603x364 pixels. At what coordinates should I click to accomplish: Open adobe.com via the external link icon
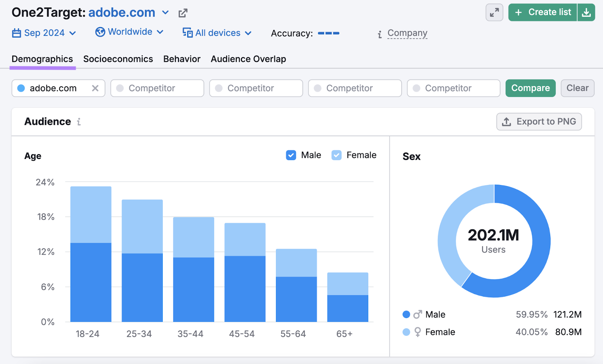tap(183, 12)
